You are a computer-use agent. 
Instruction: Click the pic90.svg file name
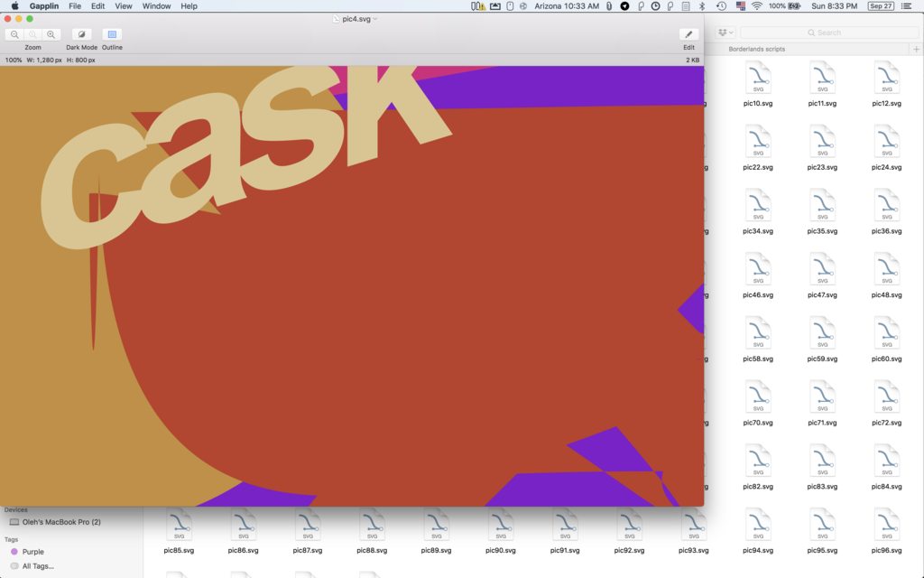[x=500, y=550]
